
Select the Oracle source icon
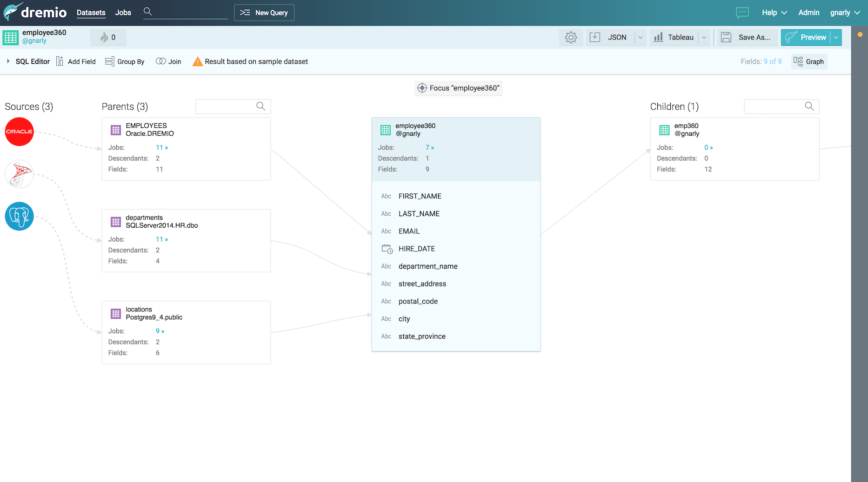pyautogui.click(x=19, y=132)
